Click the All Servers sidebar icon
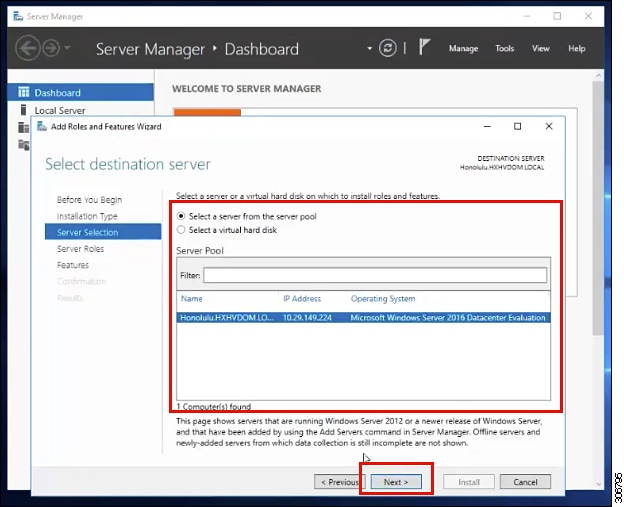Image resolution: width=624 pixels, height=507 pixels. click(23, 127)
